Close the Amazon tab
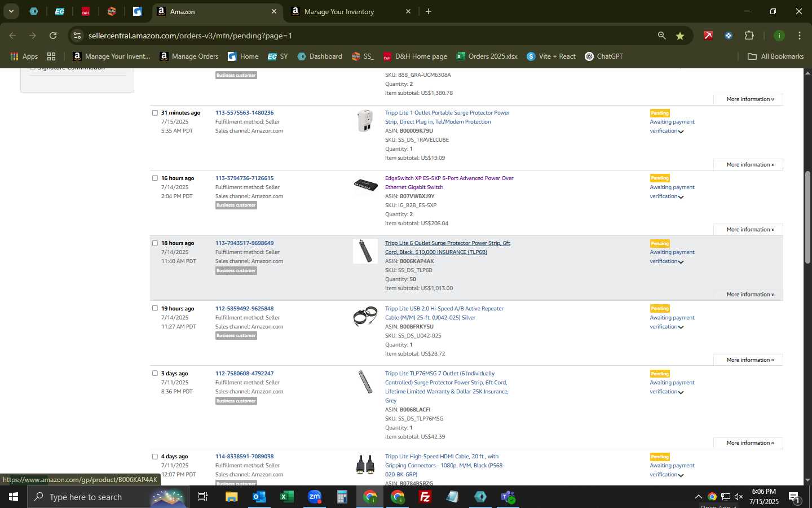 [274, 11]
